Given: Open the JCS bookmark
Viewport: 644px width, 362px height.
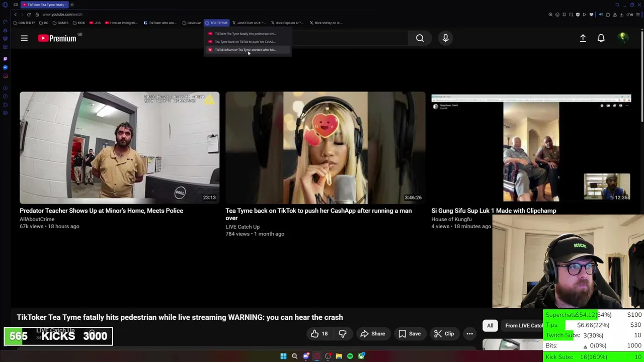Looking at the screenshot, I should (x=95, y=23).
